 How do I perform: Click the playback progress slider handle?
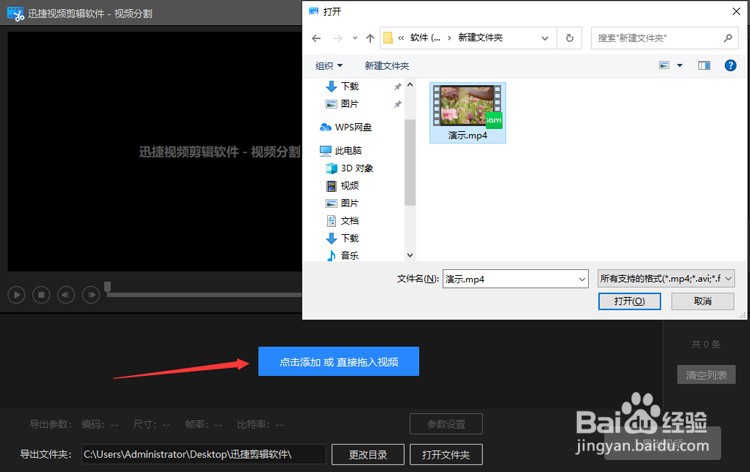coord(108,286)
